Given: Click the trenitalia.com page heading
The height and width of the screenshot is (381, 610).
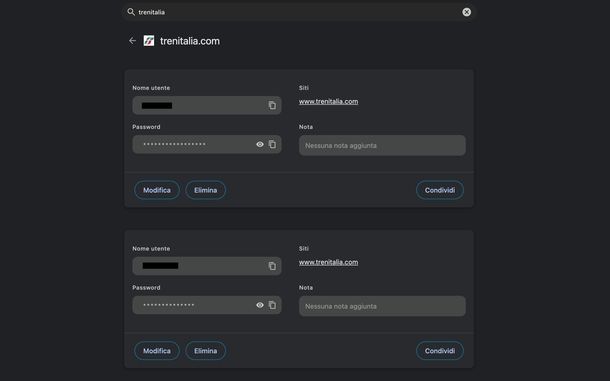Looking at the screenshot, I should tap(190, 41).
